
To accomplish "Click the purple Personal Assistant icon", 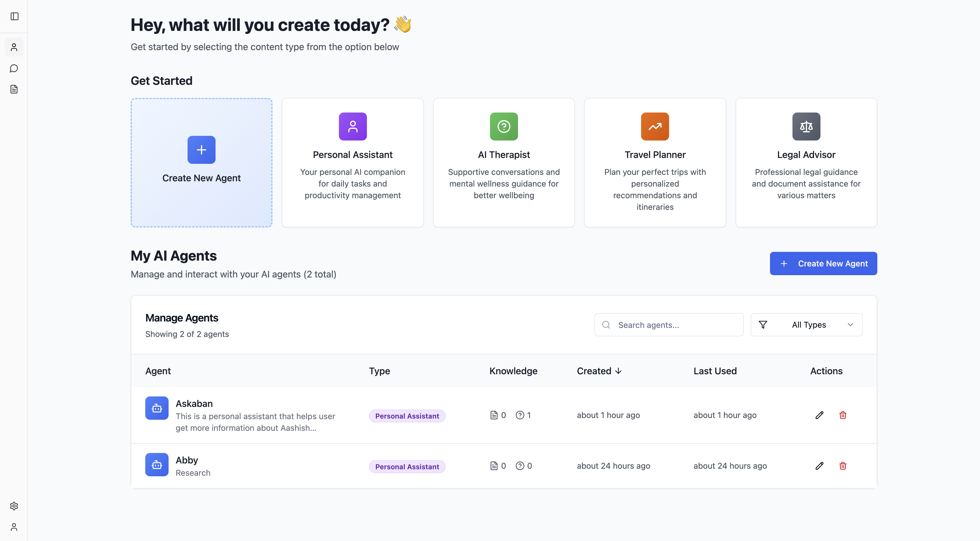I will click(353, 126).
